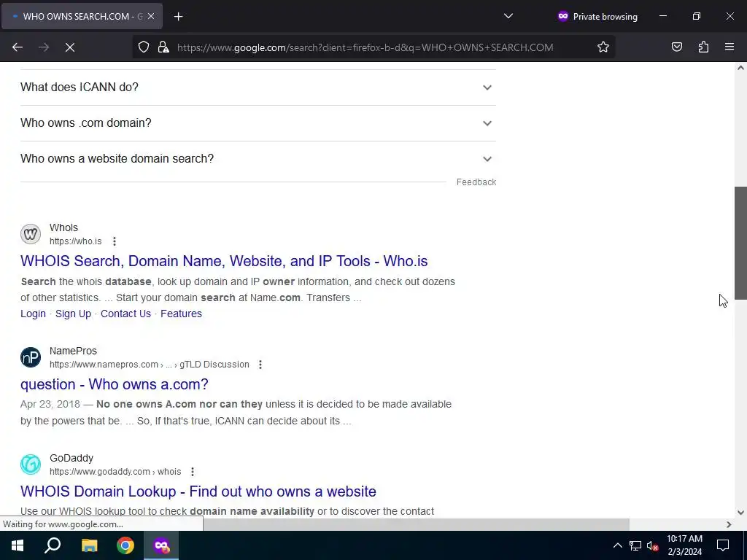Click the scroll up arrow
Image resolution: width=747 pixels, height=560 pixels.
point(740,68)
